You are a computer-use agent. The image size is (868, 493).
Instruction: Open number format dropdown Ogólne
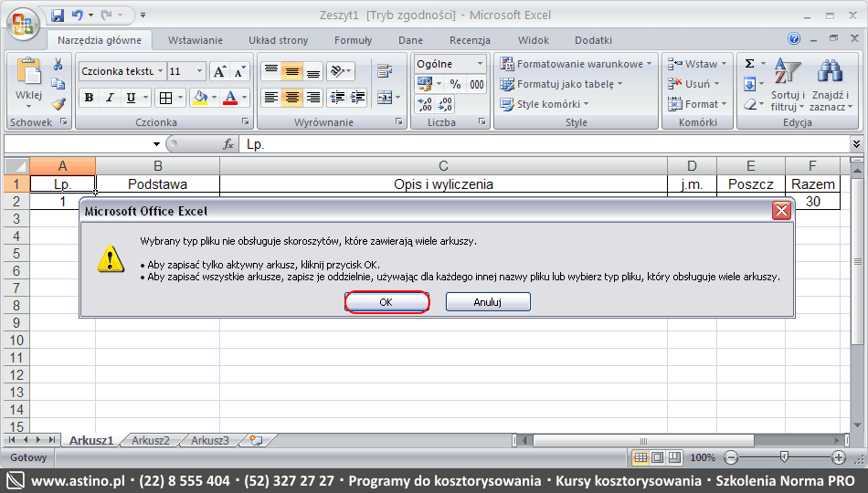click(480, 64)
